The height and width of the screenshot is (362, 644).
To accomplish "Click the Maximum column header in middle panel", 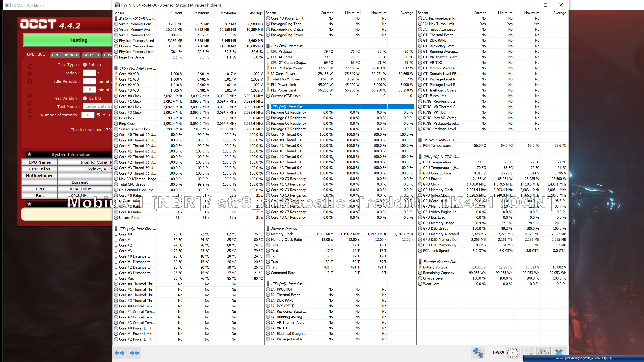I will tap(374, 13).
